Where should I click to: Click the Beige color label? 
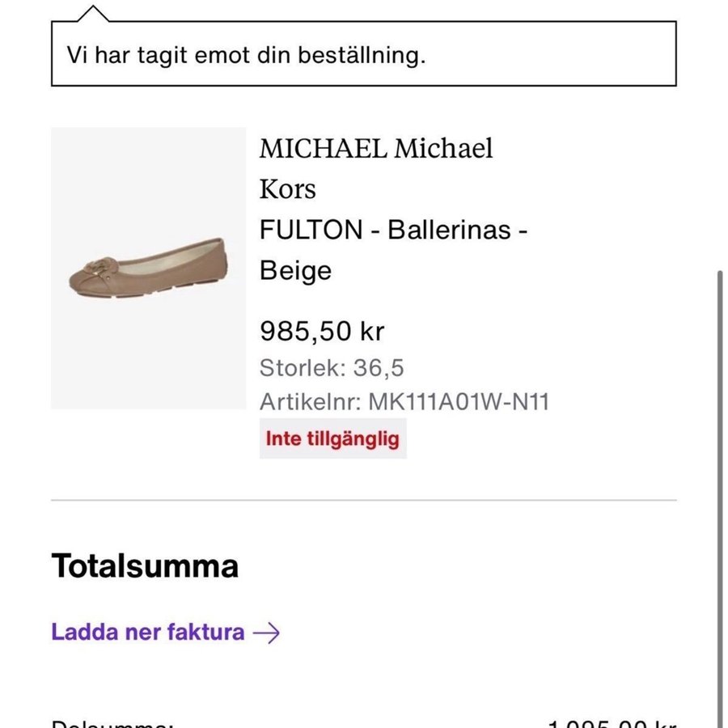[295, 270]
